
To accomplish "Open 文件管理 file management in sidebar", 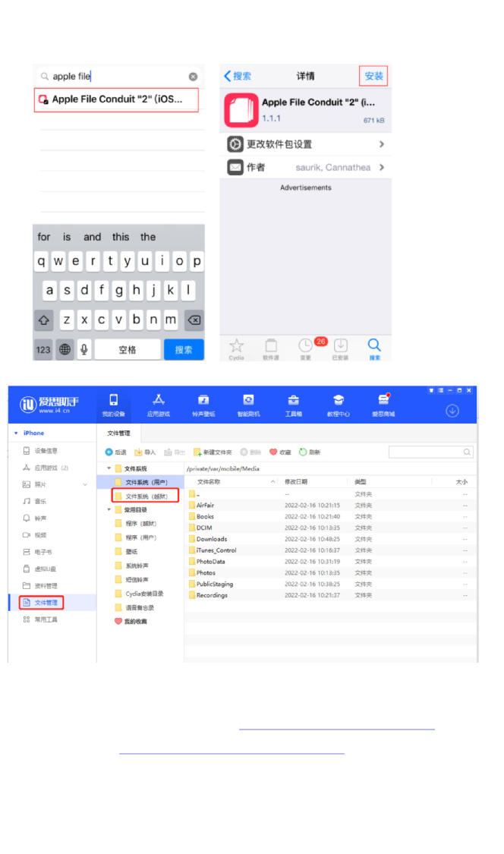I will point(41,603).
